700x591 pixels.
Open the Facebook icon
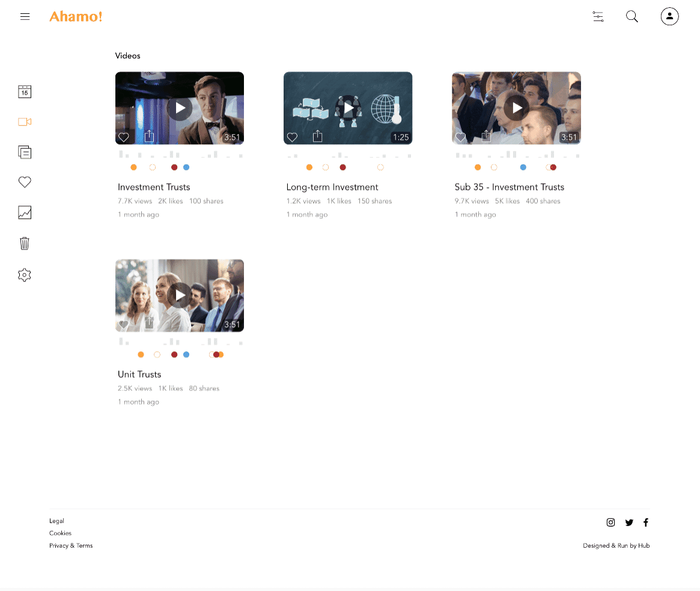[645, 522]
